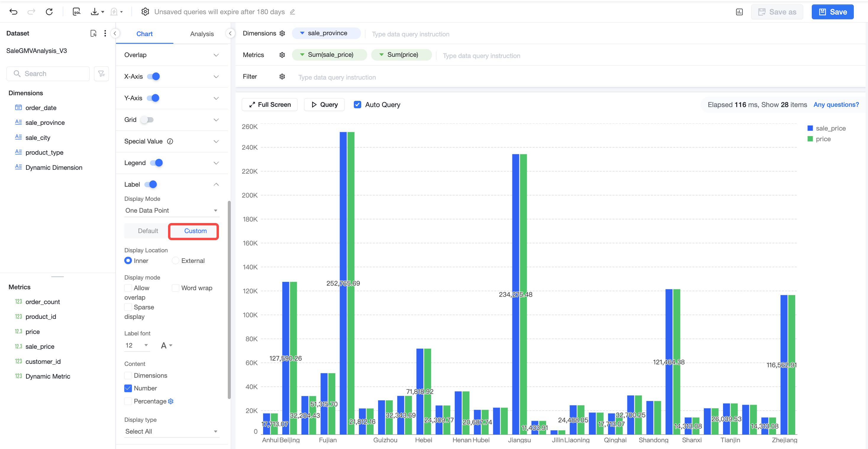This screenshot has height=449, width=868.
Task: Click the undo arrow icon
Action: coord(14,12)
